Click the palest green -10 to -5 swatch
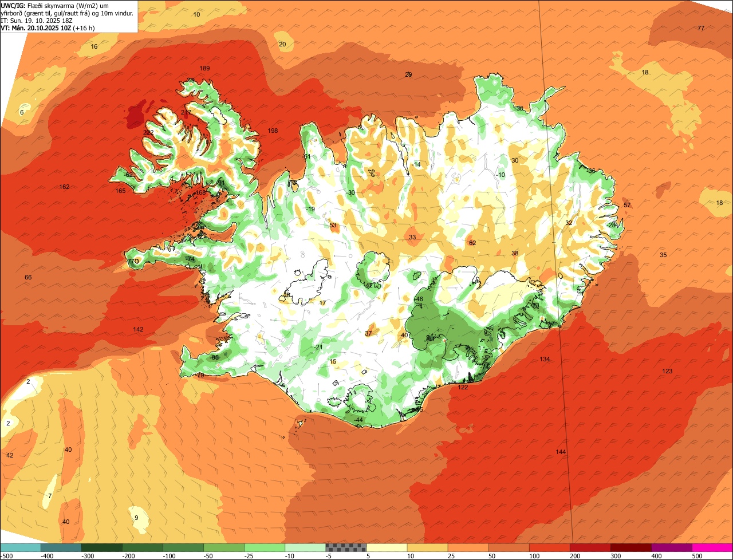This screenshot has height=560, width=733. point(305,547)
